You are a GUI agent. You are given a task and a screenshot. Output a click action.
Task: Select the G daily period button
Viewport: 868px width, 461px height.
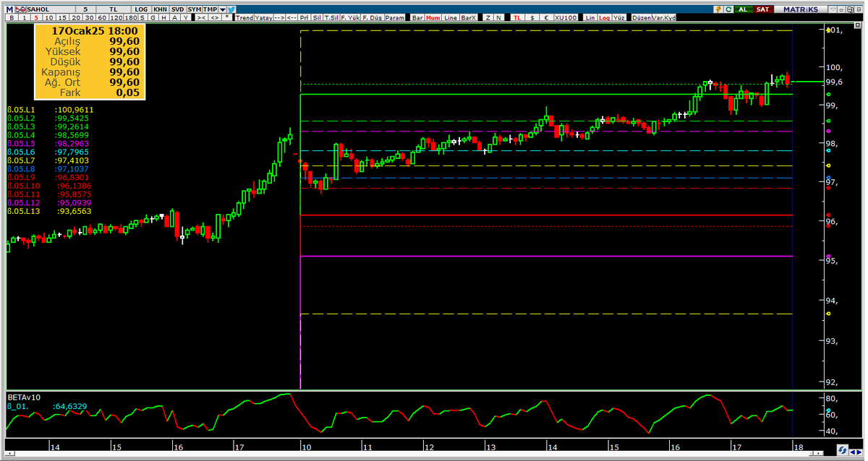(x=153, y=17)
